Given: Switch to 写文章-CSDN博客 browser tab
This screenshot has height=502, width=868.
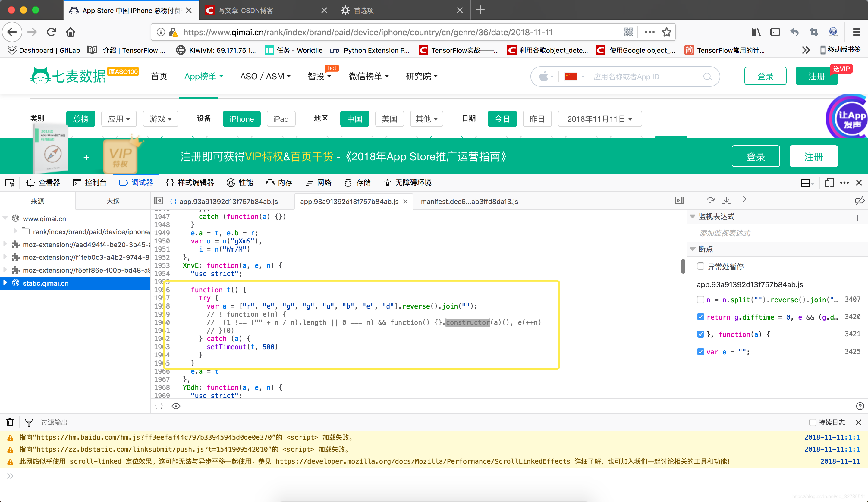Looking at the screenshot, I should coord(266,10).
